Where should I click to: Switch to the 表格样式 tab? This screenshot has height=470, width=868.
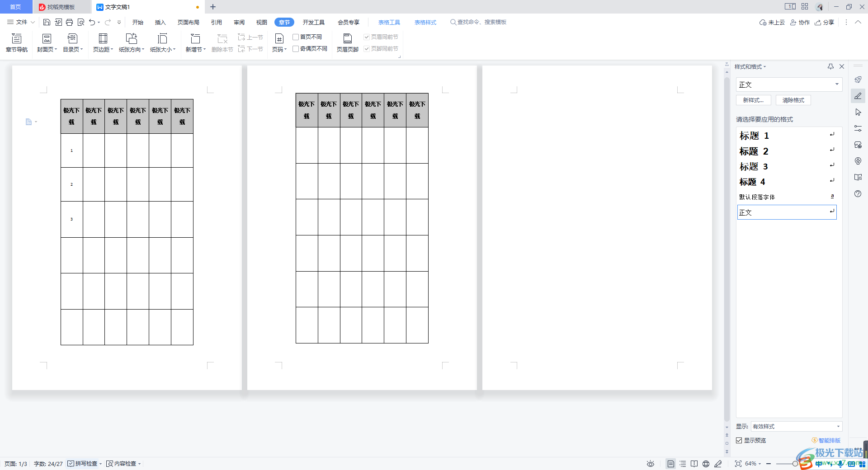(x=425, y=22)
